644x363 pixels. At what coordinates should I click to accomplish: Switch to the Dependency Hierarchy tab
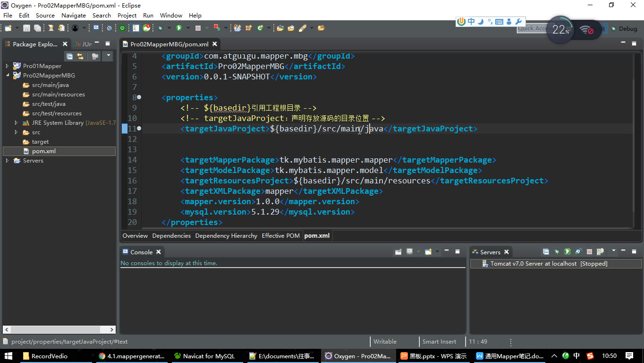[226, 235]
